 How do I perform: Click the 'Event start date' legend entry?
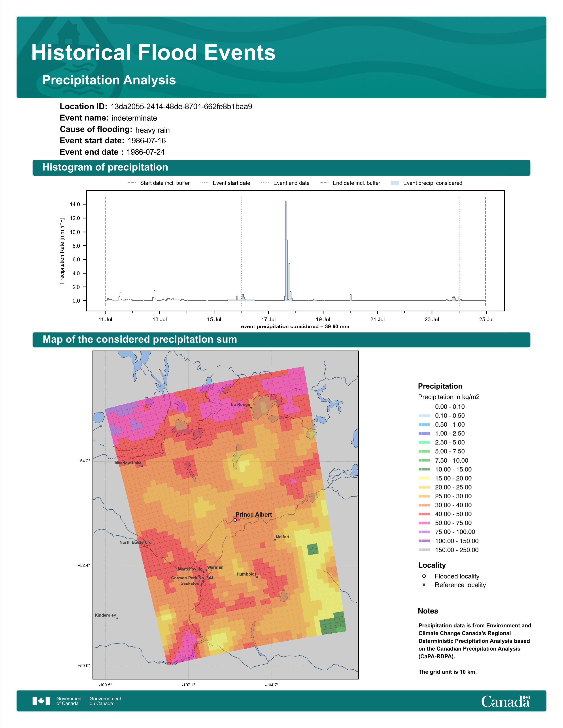[225, 183]
